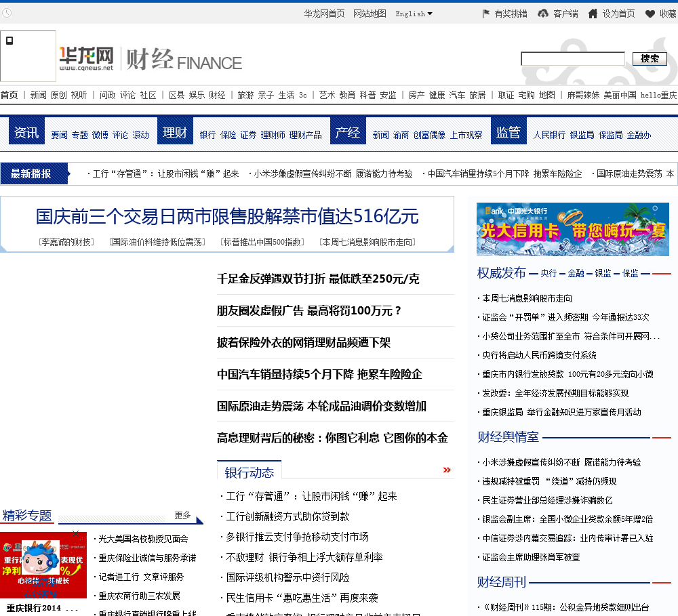Click the cloud download icon beside 客户端
Image resolution: width=678 pixels, height=616 pixels.
coord(542,14)
